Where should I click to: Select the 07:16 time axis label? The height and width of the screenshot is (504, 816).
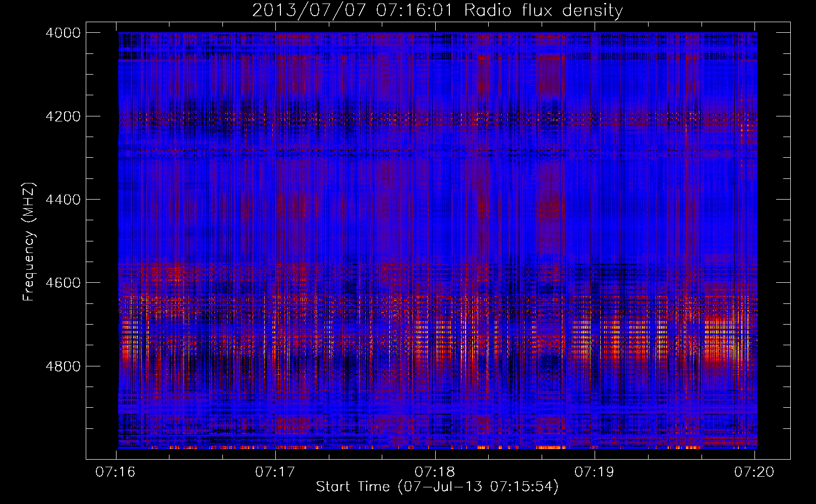[x=115, y=472]
